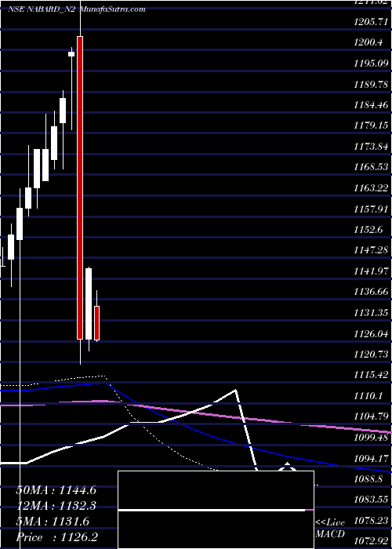Click the 12MA : 1132.3 readout
This screenshot has width=392, height=549.
pyautogui.click(x=56, y=506)
